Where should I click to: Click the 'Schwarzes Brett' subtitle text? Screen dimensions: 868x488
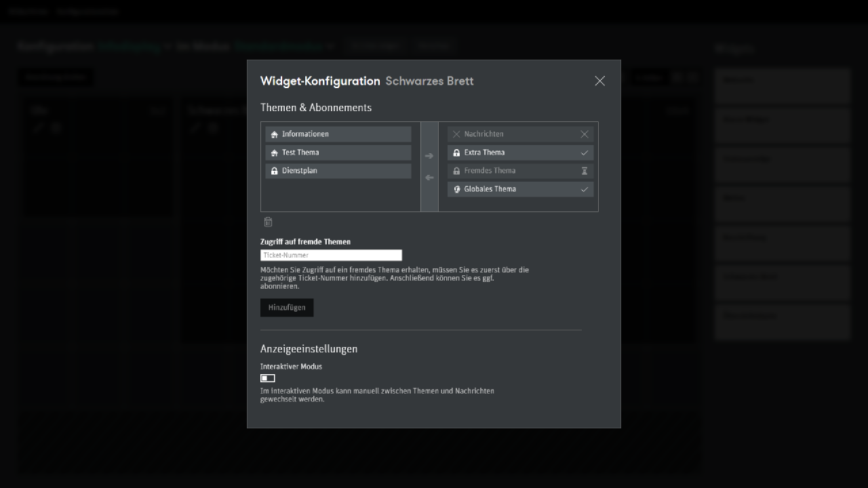tap(430, 81)
